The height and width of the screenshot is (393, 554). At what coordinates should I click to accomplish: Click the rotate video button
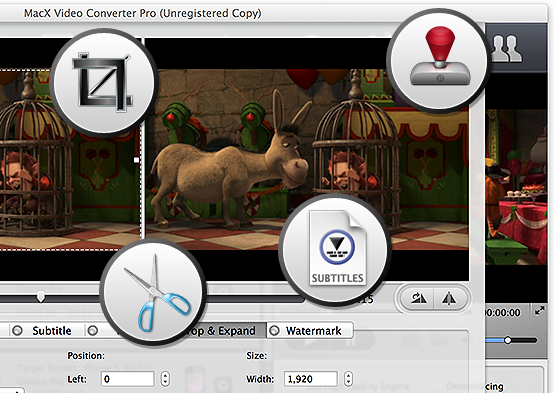click(x=418, y=299)
